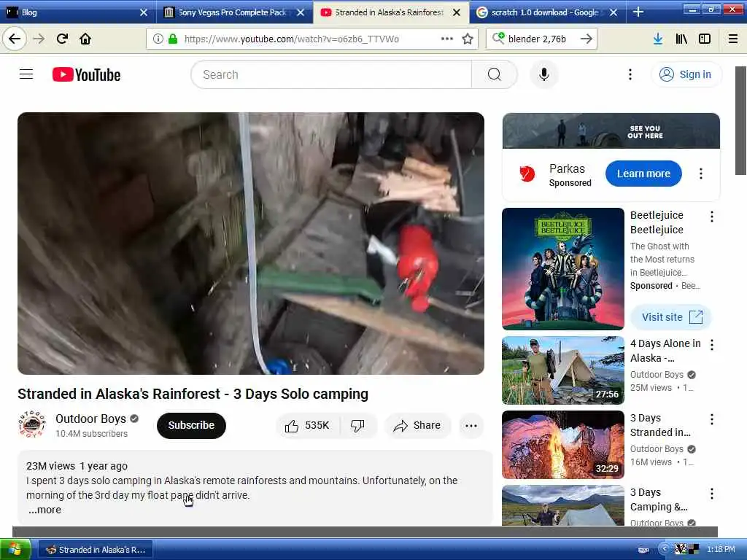747x560 pixels.
Task: Open the Outdoor Boys channel name link
Action: point(90,419)
